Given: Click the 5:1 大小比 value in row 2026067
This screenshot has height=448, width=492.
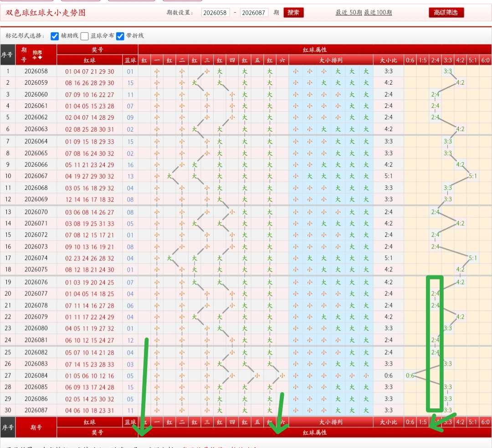Looking at the screenshot, I should coord(389,176).
